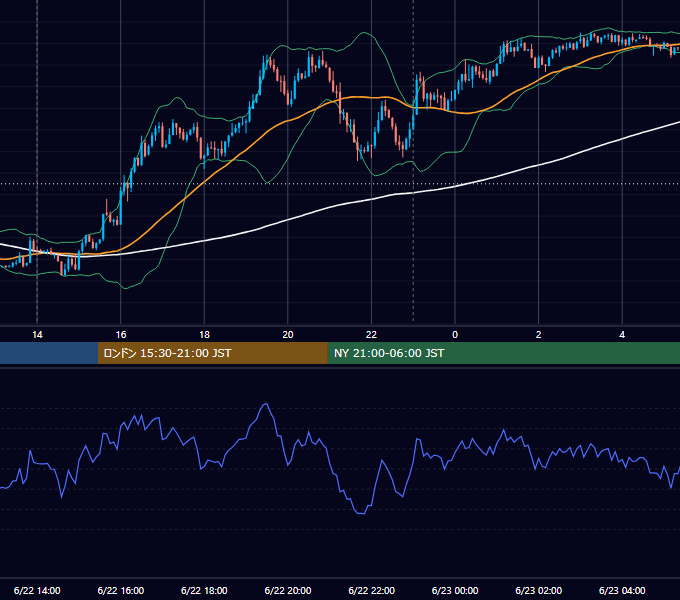680x600 pixels.
Task: Click the 6/22 20:00 time label
Action: coord(288,590)
